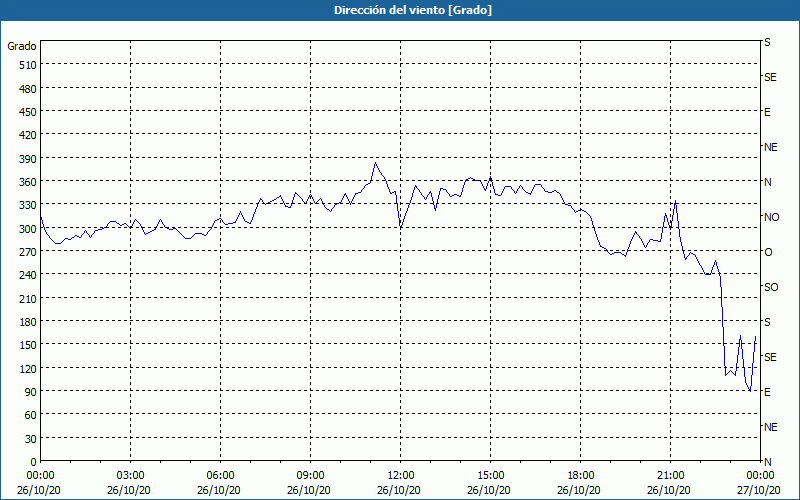
Task: Select the O compass label on right axis
Action: (767, 252)
